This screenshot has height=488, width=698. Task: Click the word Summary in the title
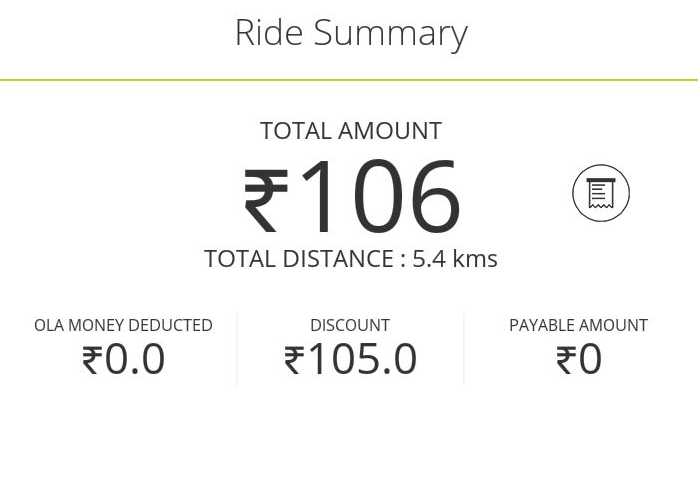tap(391, 34)
